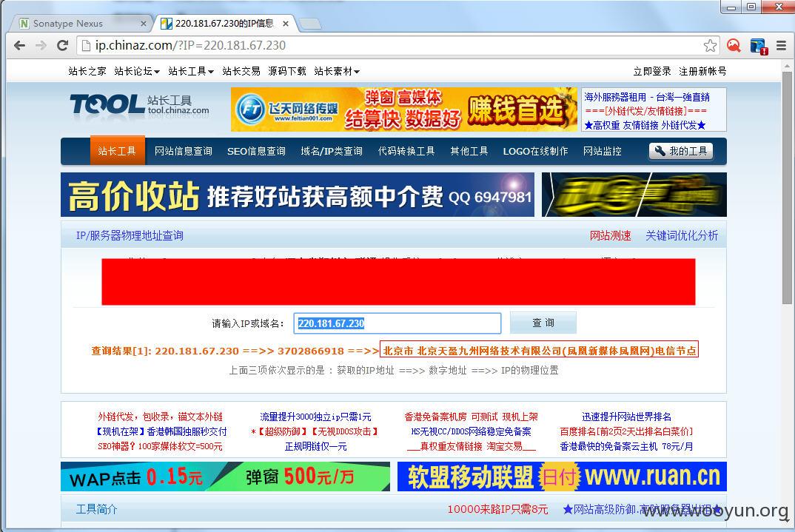Open 超级防御 无视DDOS攻击 link

[x=315, y=431]
